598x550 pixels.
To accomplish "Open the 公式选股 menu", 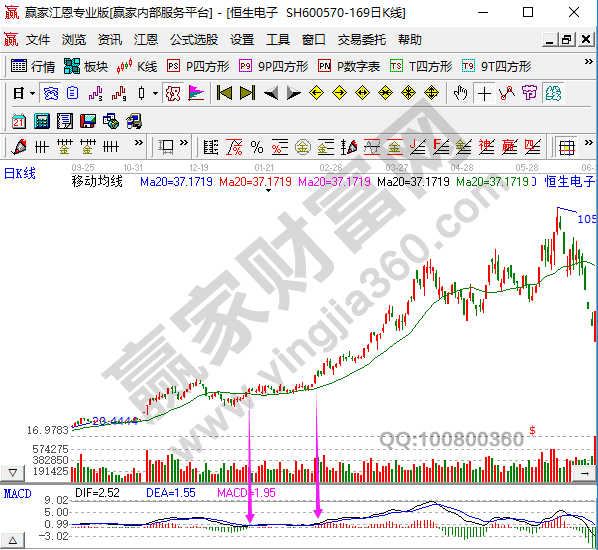I will 194,40.
